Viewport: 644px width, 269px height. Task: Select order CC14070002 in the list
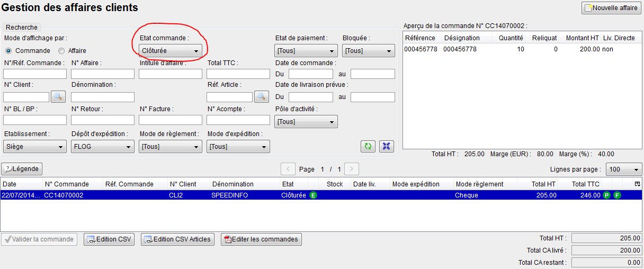tap(321, 195)
